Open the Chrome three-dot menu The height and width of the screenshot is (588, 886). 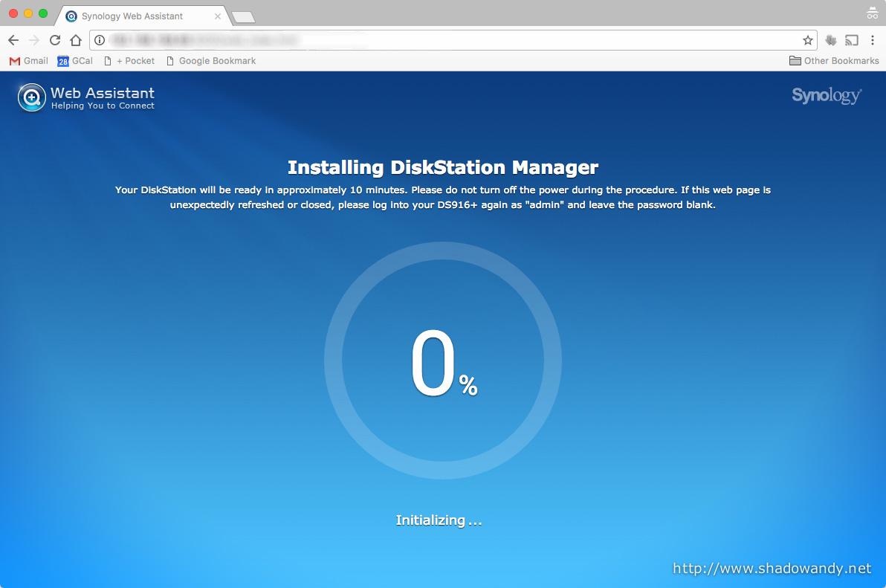pyautogui.click(x=873, y=40)
